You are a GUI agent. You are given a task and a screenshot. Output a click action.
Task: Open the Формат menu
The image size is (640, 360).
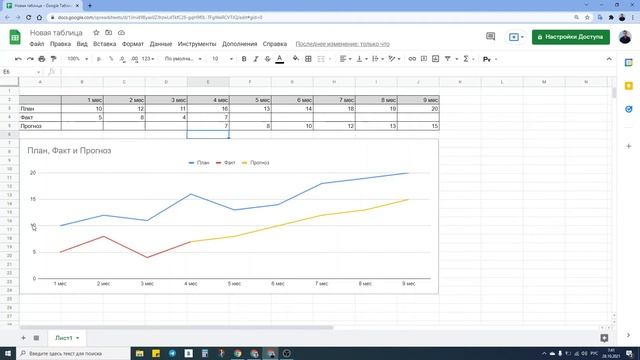[x=133, y=44]
